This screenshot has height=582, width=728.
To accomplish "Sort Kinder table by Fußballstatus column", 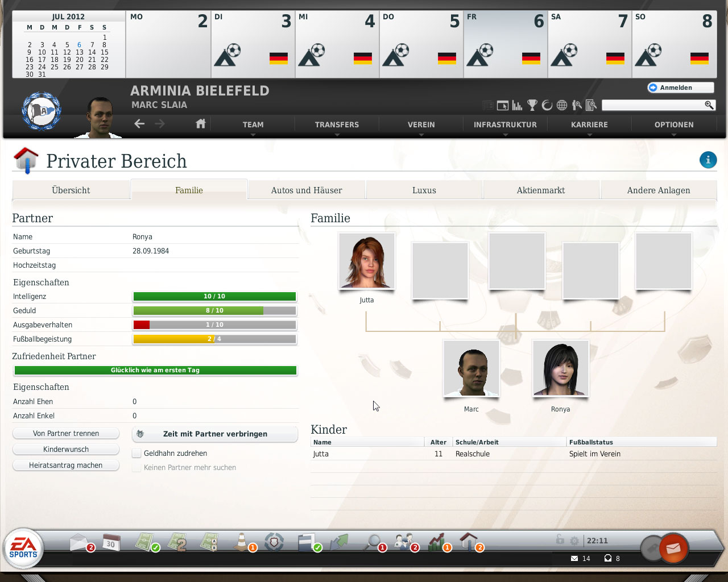I will (642, 442).
